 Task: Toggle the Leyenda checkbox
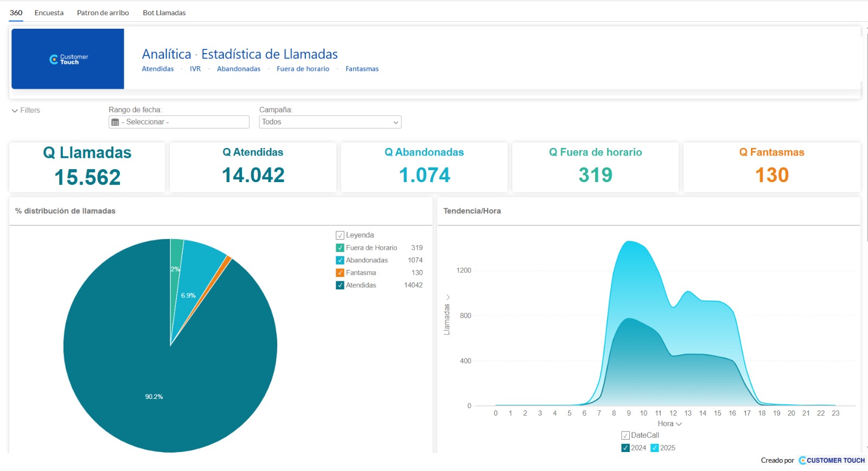[340, 235]
